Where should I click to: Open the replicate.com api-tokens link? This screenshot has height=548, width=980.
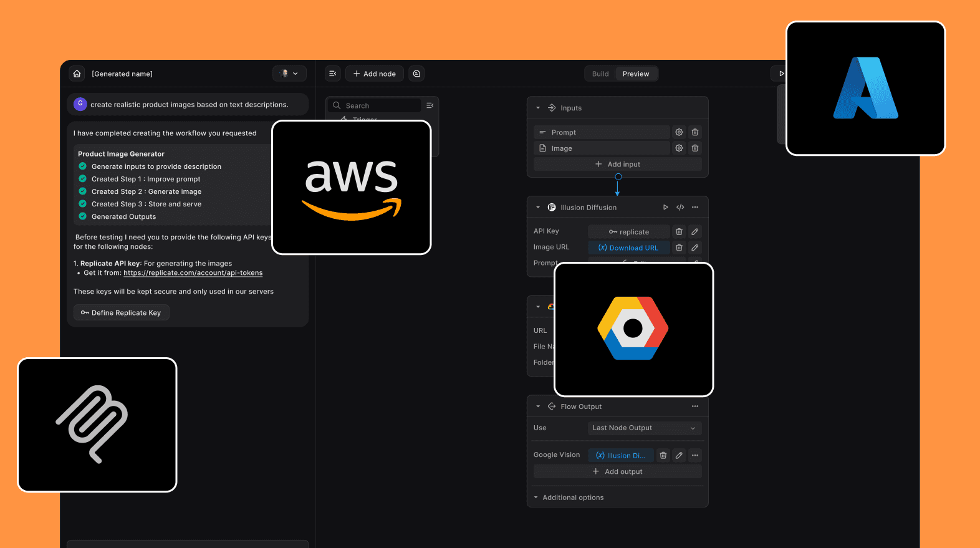point(193,273)
